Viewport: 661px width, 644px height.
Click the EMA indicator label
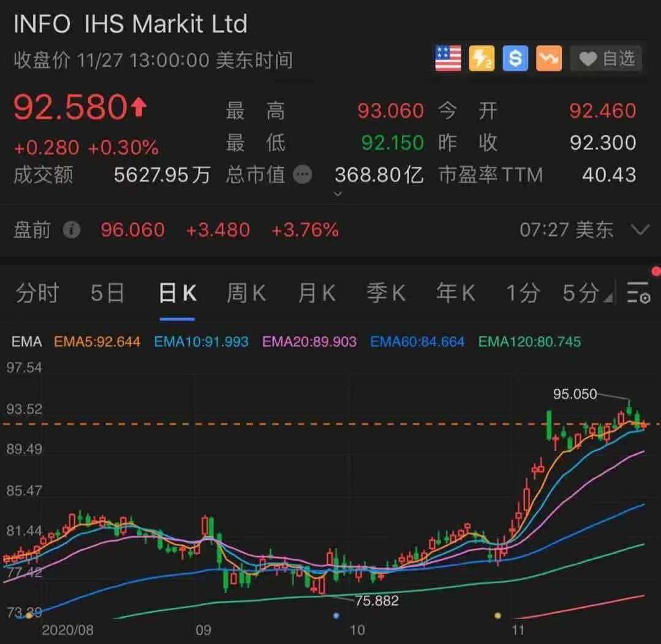26,342
